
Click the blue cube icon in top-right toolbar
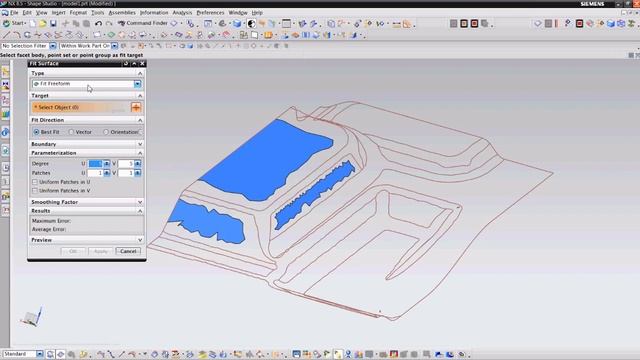[x=611, y=24]
